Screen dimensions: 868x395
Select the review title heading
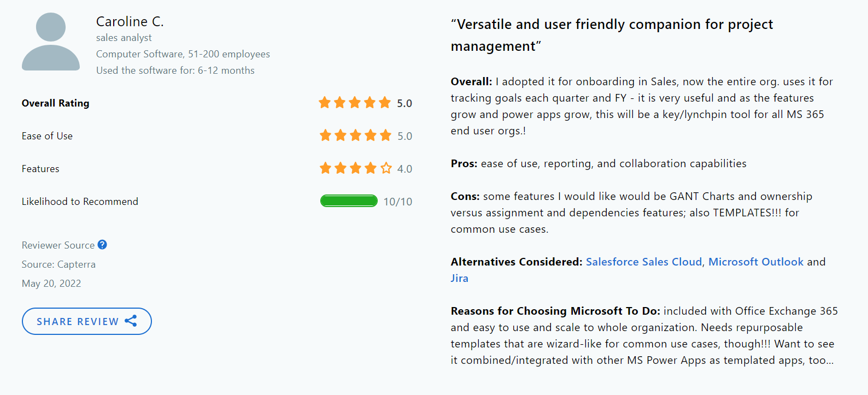click(611, 34)
